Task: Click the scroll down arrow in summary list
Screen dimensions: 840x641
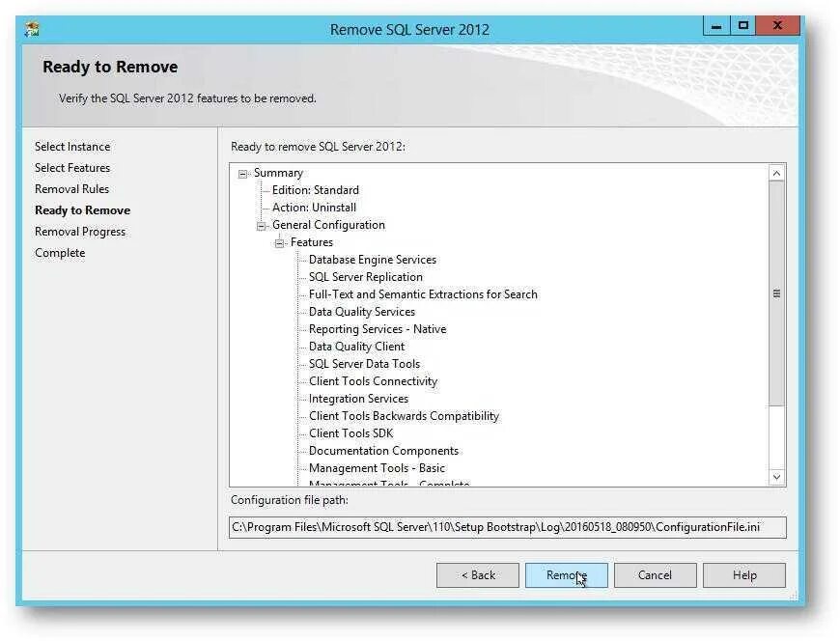Action: point(777,477)
